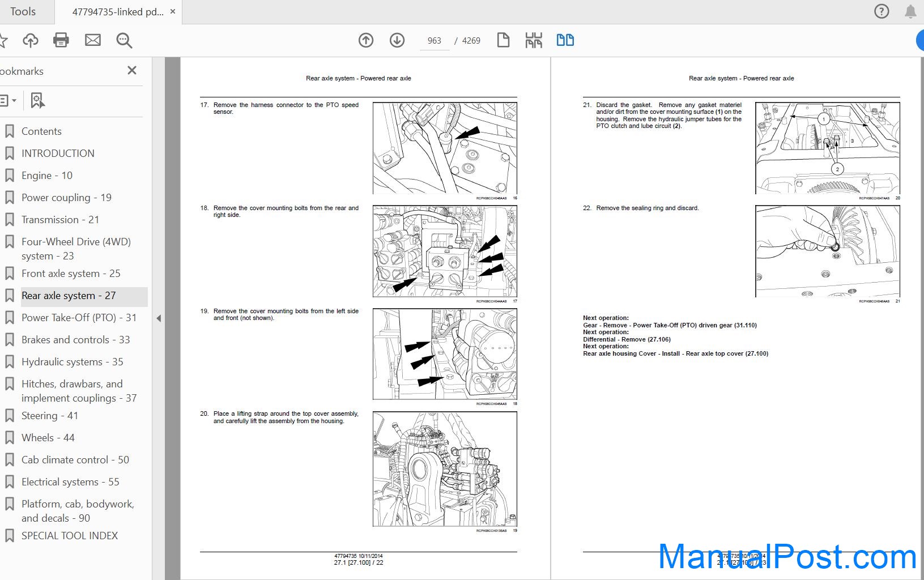Select the 47794735-linked pdf document tab

118,11
